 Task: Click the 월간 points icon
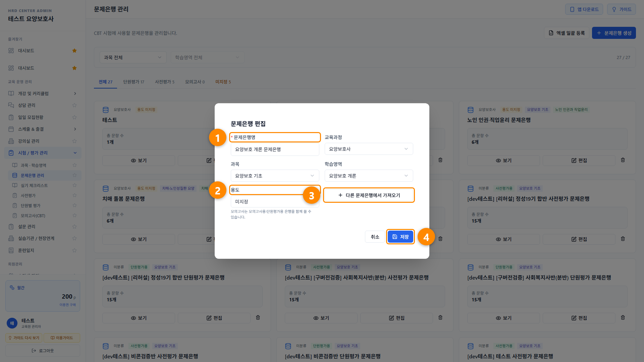[12, 288]
